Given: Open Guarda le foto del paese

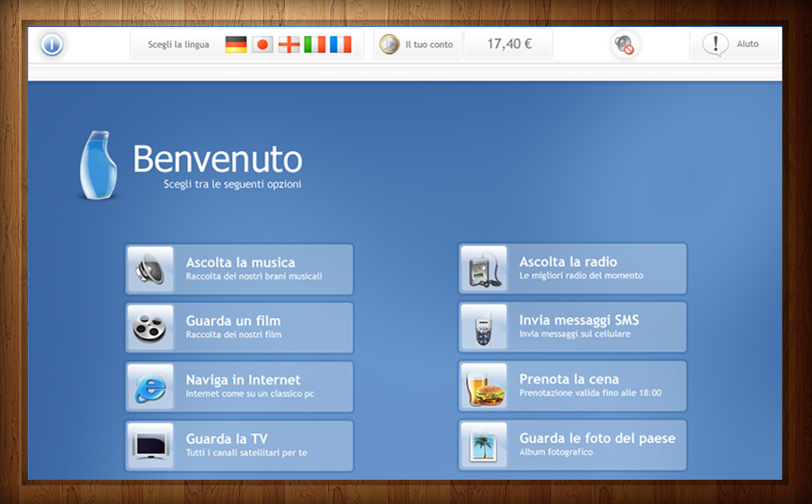Looking at the screenshot, I should [x=573, y=446].
